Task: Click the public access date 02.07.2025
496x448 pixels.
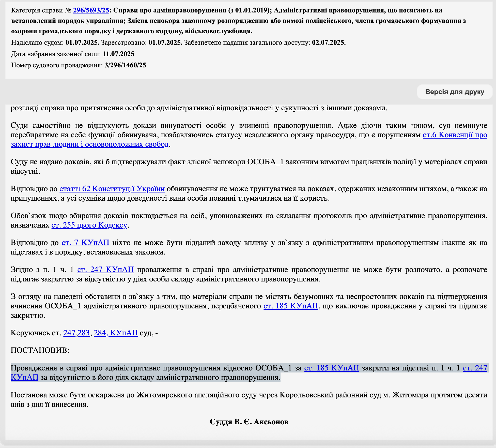Action: click(x=329, y=43)
